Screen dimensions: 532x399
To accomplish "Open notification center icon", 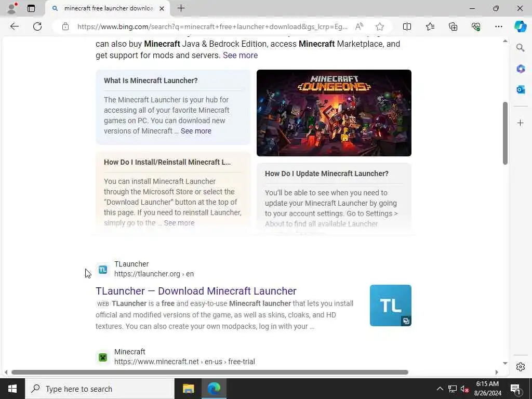I will pos(516,389).
